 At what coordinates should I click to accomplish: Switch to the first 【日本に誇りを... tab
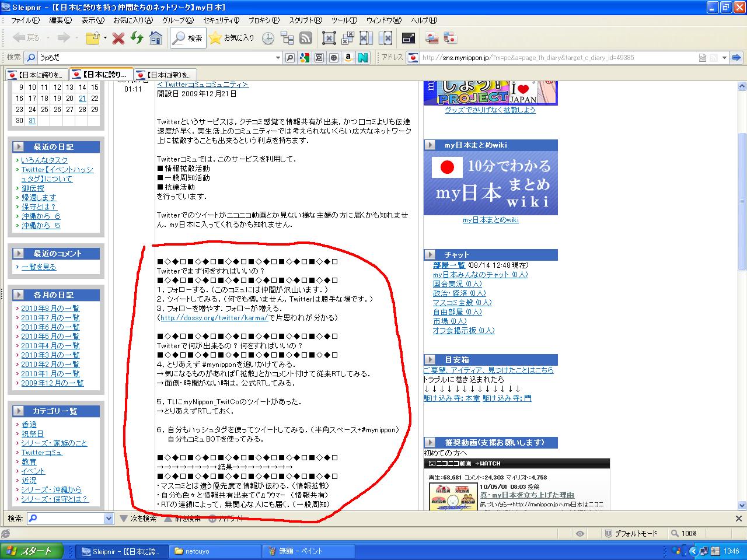tap(36, 75)
